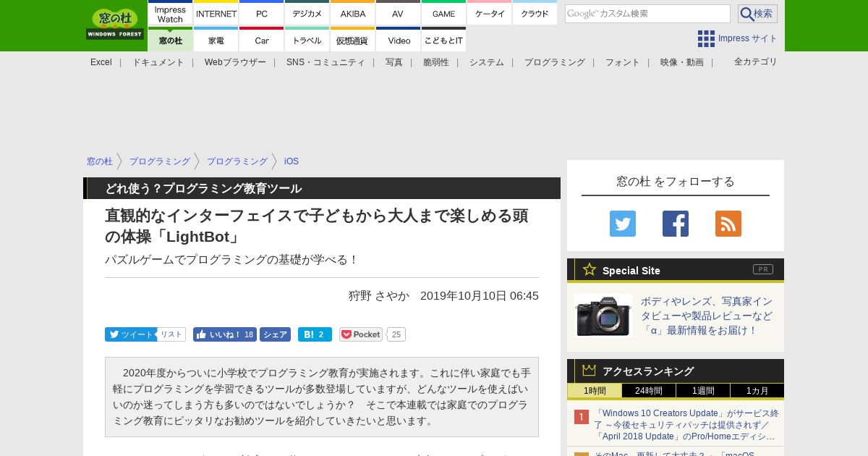Image resolution: width=868 pixels, height=456 pixels.
Task: Save article with Pocket button
Action: point(361,334)
